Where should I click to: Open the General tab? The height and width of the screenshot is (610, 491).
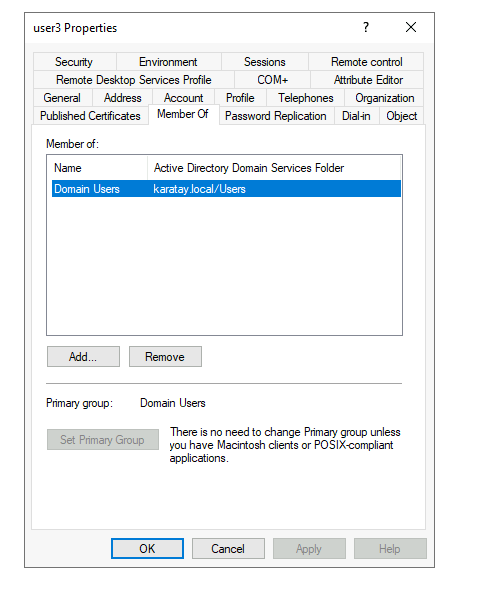[x=62, y=98]
